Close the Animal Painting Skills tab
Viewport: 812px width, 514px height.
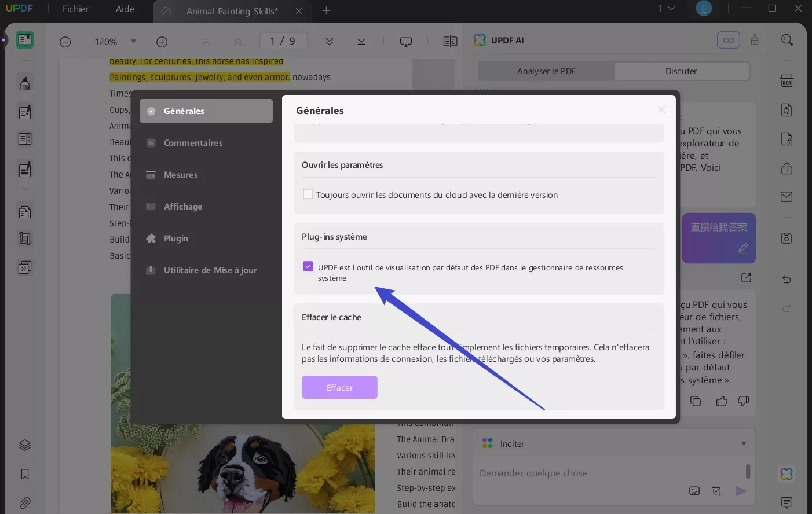click(x=299, y=11)
